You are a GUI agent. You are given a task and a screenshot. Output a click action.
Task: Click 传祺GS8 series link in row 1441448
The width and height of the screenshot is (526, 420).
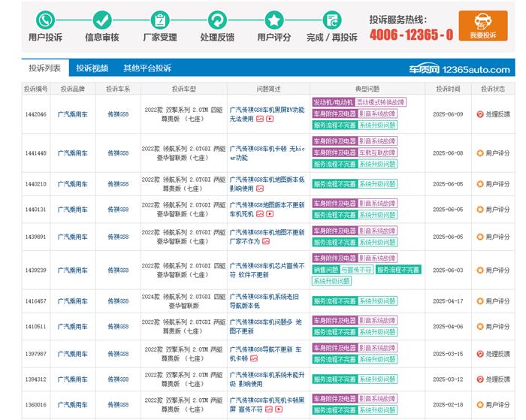tap(118, 153)
